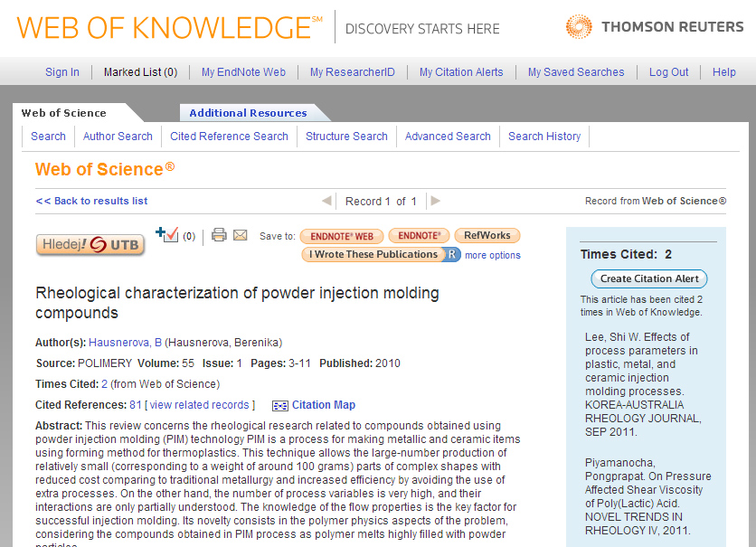Switch to Additional Resources tab
The width and height of the screenshot is (756, 547).
pyautogui.click(x=248, y=113)
